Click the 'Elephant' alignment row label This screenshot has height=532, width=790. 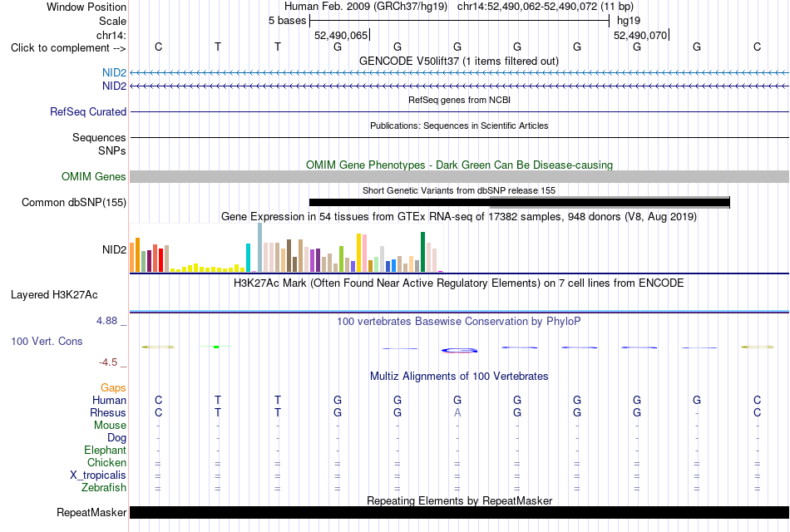pyautogui.click(x=106, y=451)
